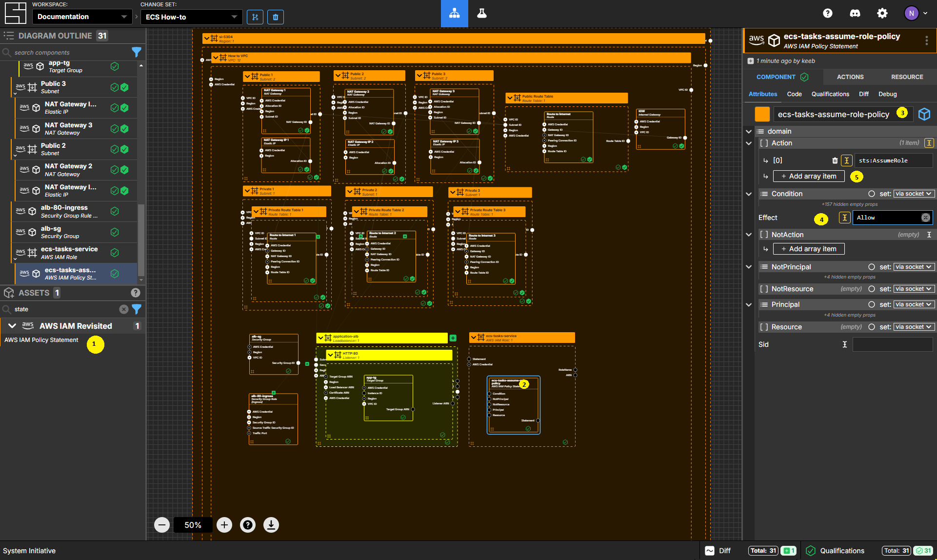
Task: Open the model diagram view icon
Action: click(454, 14)
